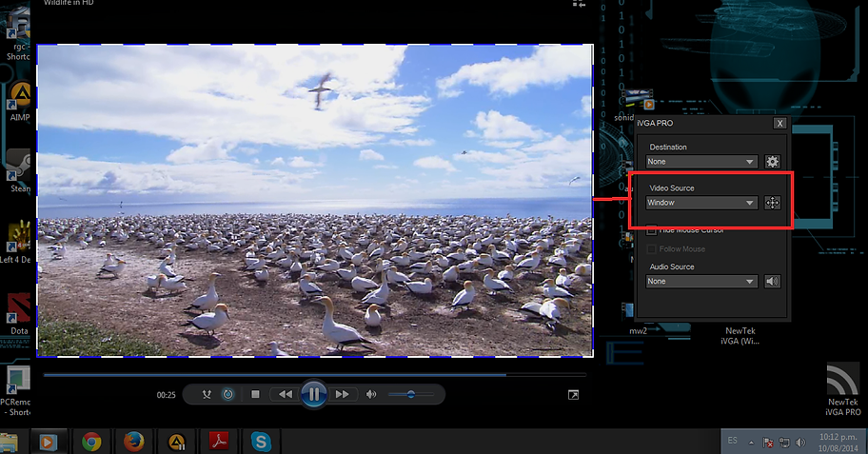Select the PCRemote shortcut icon
The width and height of the screenshot is (868, 454).
pyautogui.click(x=16, y=390)
